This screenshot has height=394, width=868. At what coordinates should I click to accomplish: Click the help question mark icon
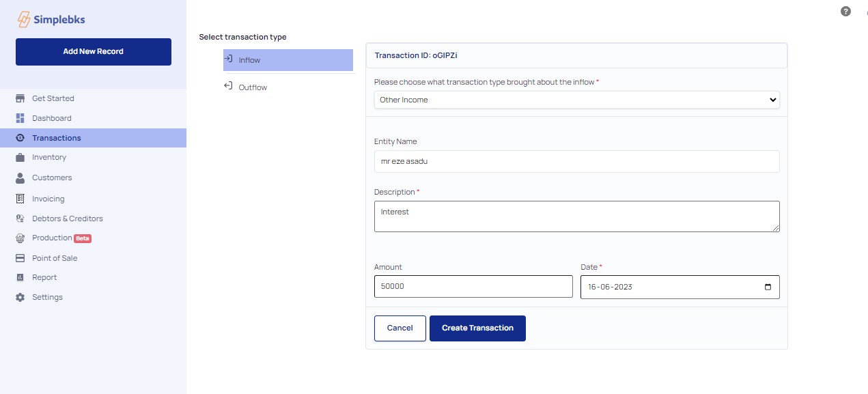845,12
